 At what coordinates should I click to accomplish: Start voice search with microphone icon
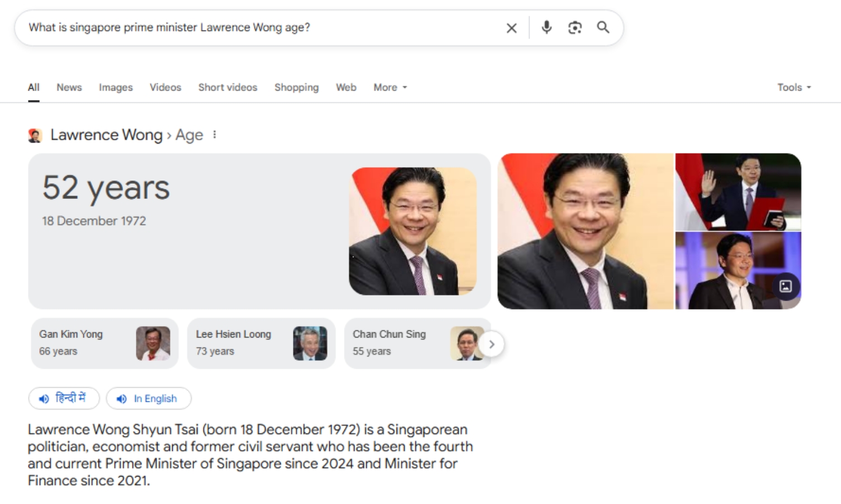tap(546, 27)
